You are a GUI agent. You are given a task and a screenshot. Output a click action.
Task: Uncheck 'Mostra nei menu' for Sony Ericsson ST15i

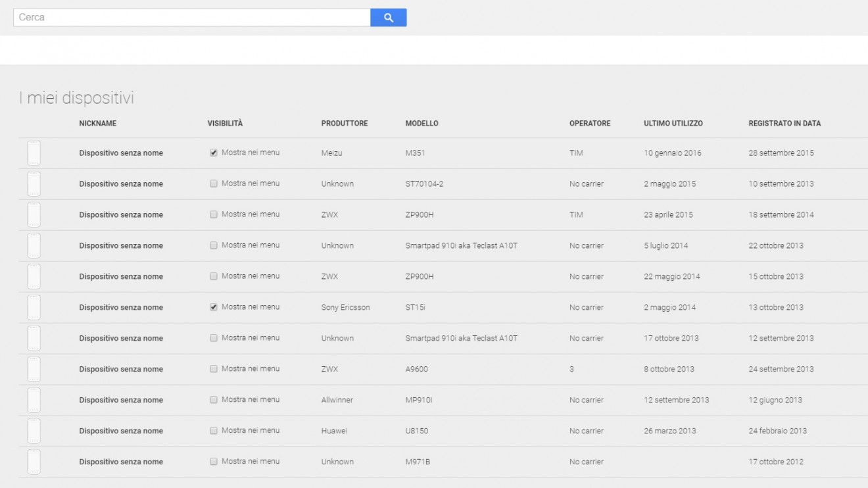pyautogui.click(x=214, y=307)
